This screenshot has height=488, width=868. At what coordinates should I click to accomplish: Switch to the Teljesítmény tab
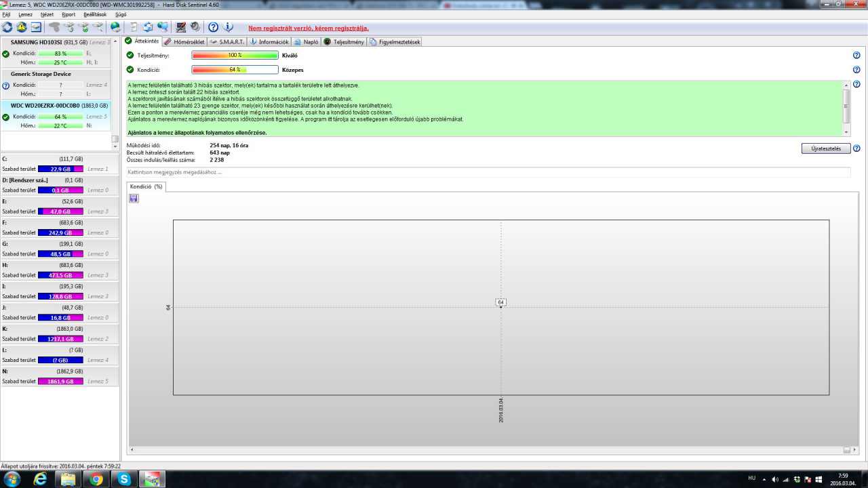click(344, 42)
